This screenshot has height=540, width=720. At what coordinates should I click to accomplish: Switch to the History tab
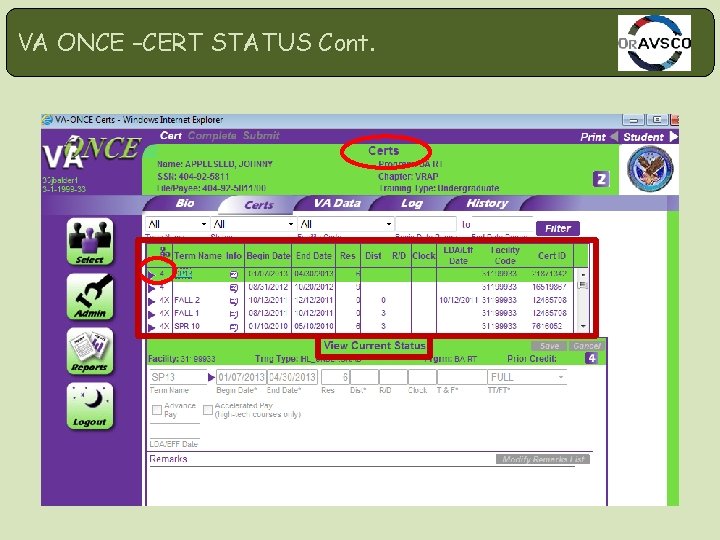point(487,203)
